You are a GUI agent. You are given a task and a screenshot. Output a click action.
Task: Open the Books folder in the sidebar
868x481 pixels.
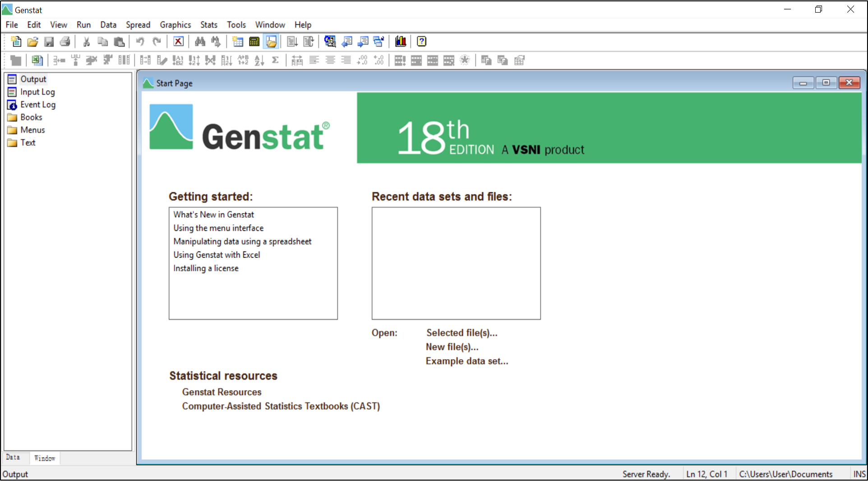coord(30,117)
